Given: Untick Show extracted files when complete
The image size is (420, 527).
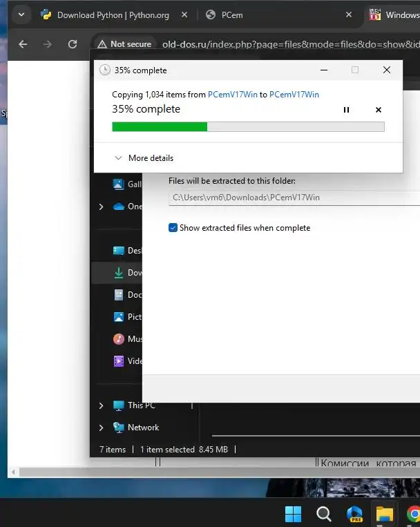Looking at the screenshot, I should [173, 228].
